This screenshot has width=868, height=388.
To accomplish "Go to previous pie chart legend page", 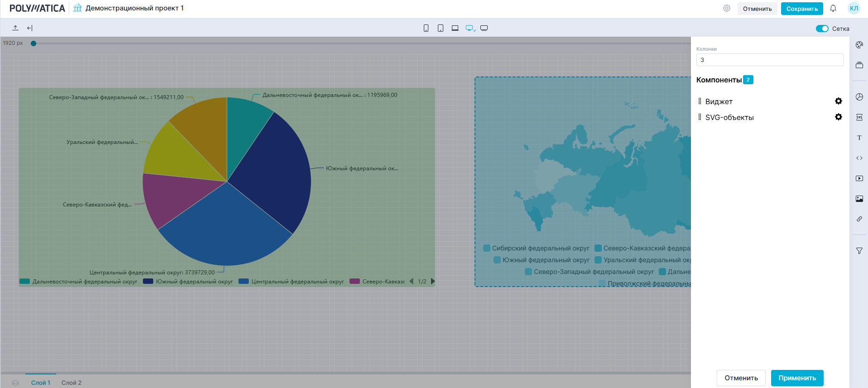I will pos(411,281).
